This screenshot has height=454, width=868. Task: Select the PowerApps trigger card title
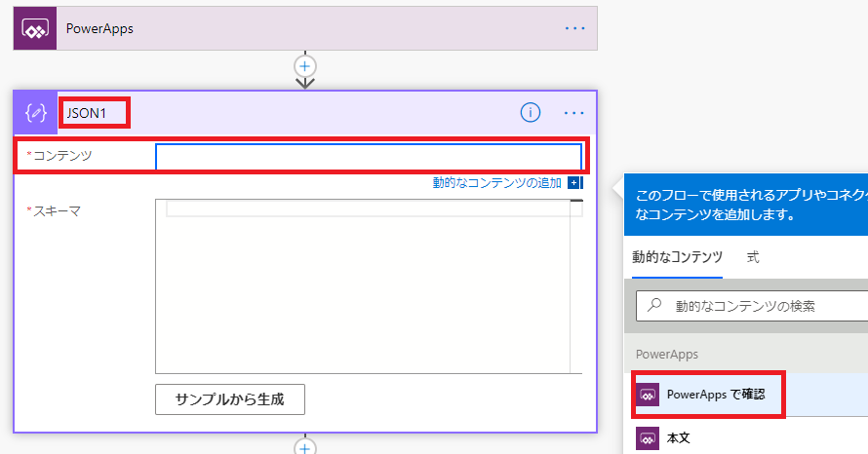point(99,29)
